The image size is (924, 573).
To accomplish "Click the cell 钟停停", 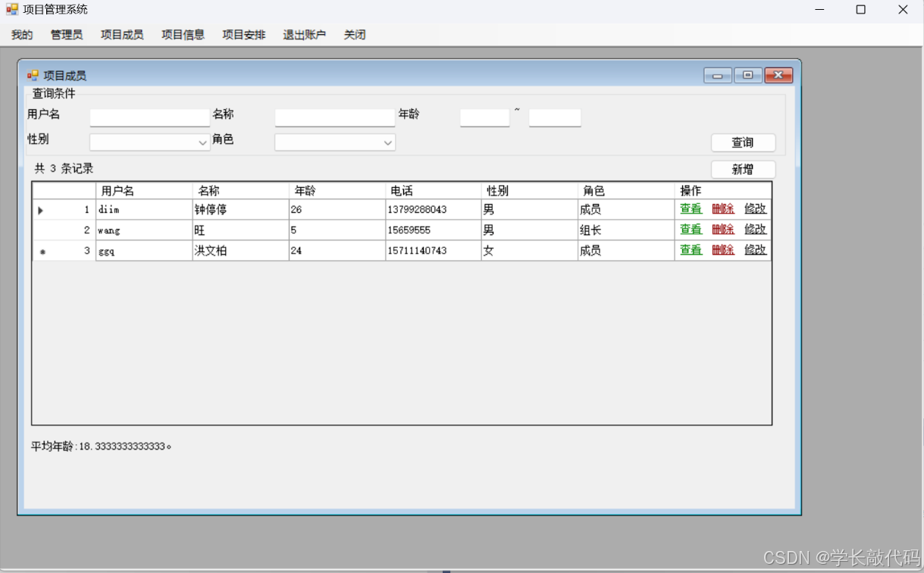I will (240, 210).
